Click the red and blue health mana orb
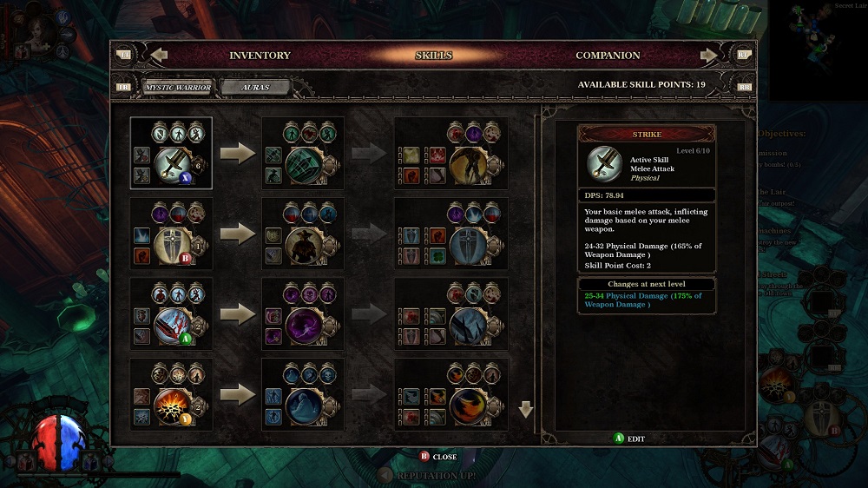The width and height of the screenshot is (868, 488). [x=59, y=442]
